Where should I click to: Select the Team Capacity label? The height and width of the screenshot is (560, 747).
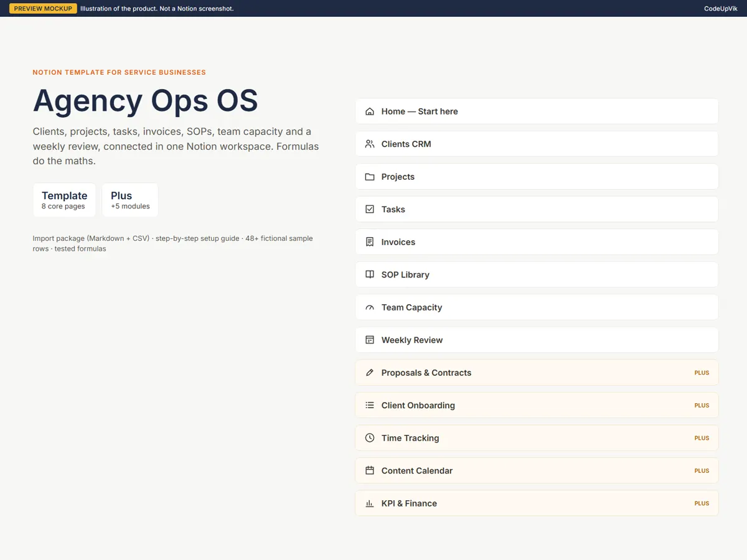click(x=411, y=307)
